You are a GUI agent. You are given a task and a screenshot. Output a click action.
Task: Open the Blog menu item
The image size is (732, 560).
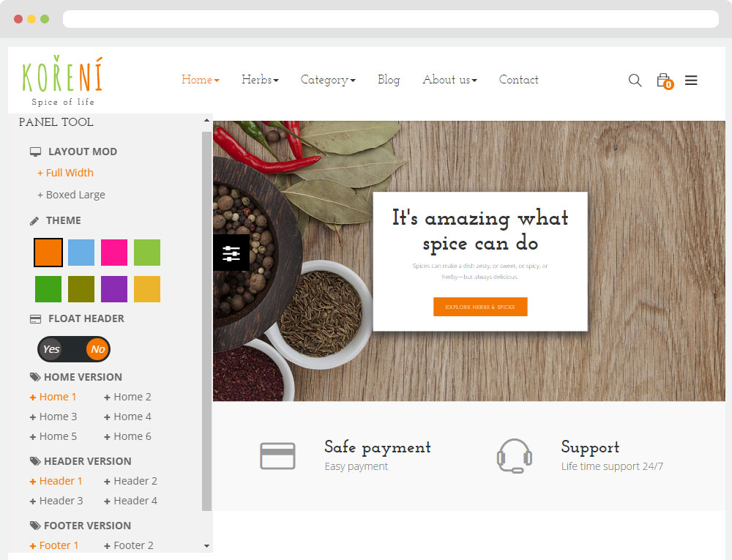[389, 81]
